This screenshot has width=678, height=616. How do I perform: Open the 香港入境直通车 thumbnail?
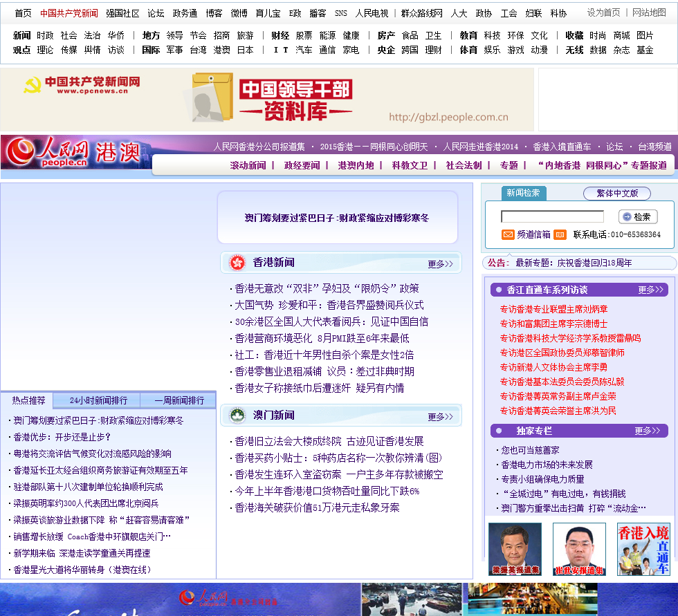[x=643, y=549]
